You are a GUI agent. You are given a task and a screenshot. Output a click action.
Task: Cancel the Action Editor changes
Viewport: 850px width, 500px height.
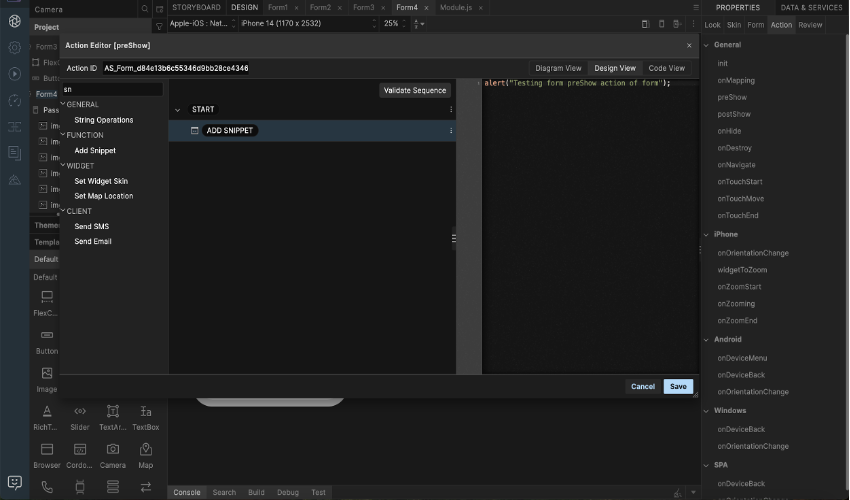tap(642, 387)
